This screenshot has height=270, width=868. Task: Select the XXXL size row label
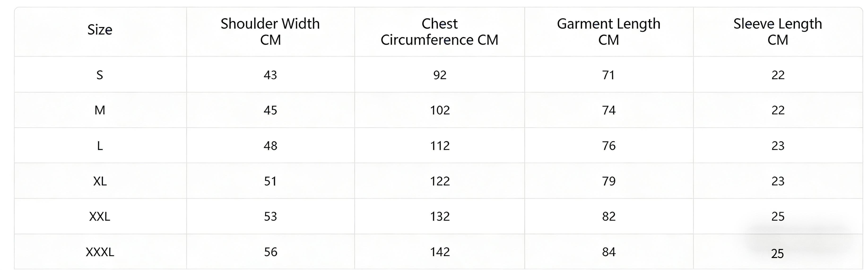coord(100,252)
